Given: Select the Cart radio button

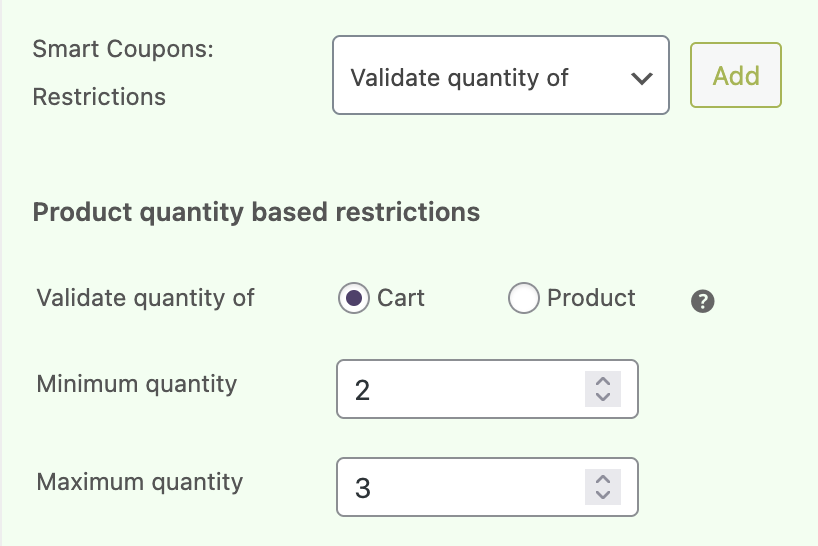Looking at the screenshot, I should [353, 298].
